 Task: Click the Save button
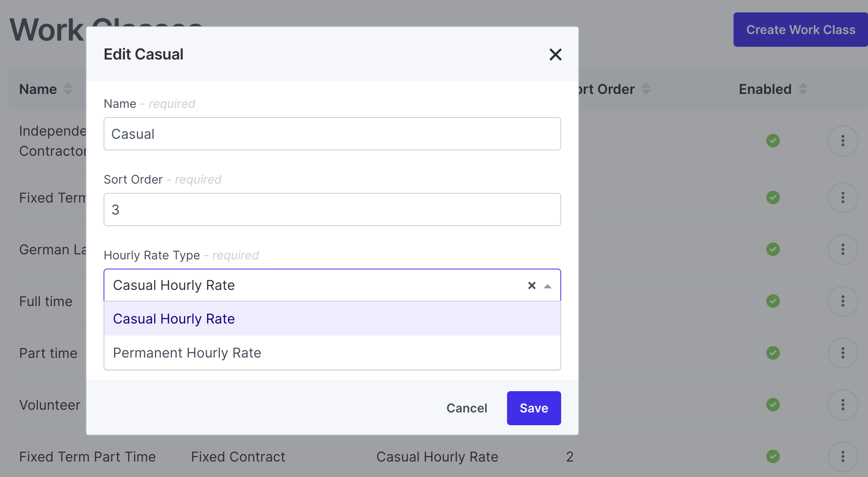tap(534, 408)
